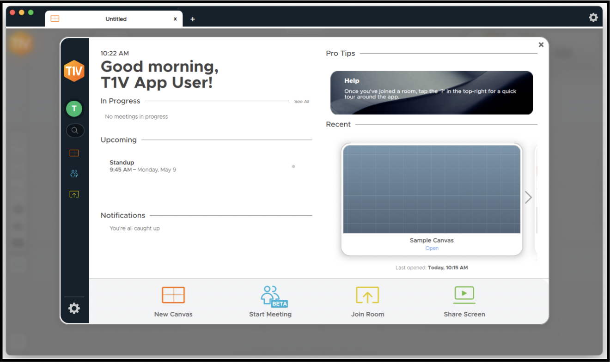
Task: Click the search magnifier icon in sidebar
Action: (x=74, y=131)
